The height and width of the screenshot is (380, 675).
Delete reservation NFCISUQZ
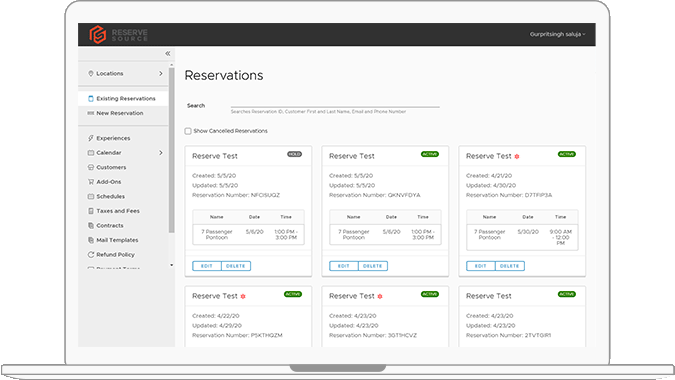point(236,266)
